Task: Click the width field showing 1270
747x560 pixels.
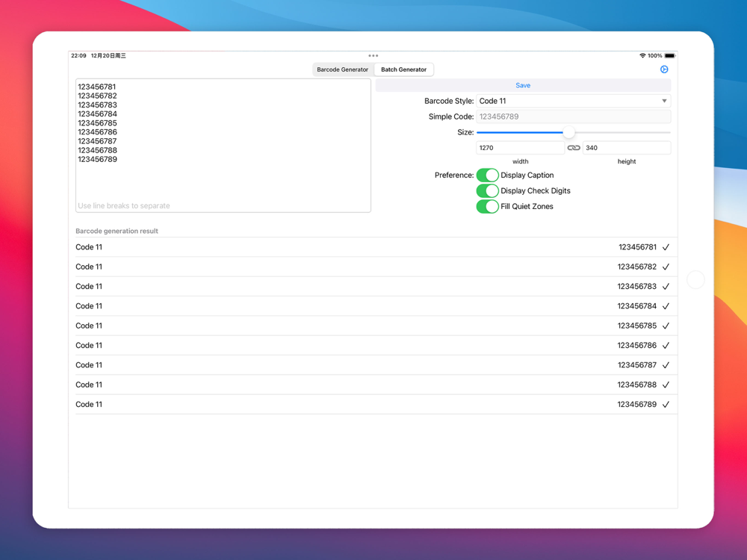Action: pyautogui.click(x=520, y=148)
